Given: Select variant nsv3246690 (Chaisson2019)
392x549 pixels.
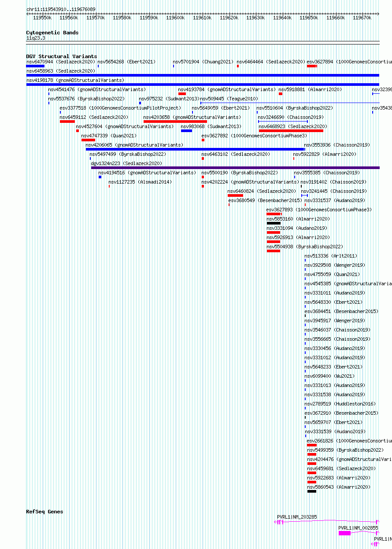Looking at the screenshot, I should pos(291,117).
